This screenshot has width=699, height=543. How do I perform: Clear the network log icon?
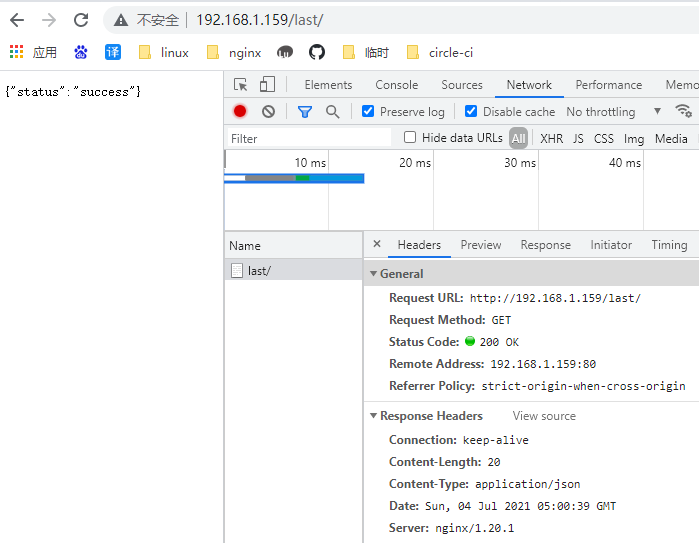[268, 112]
